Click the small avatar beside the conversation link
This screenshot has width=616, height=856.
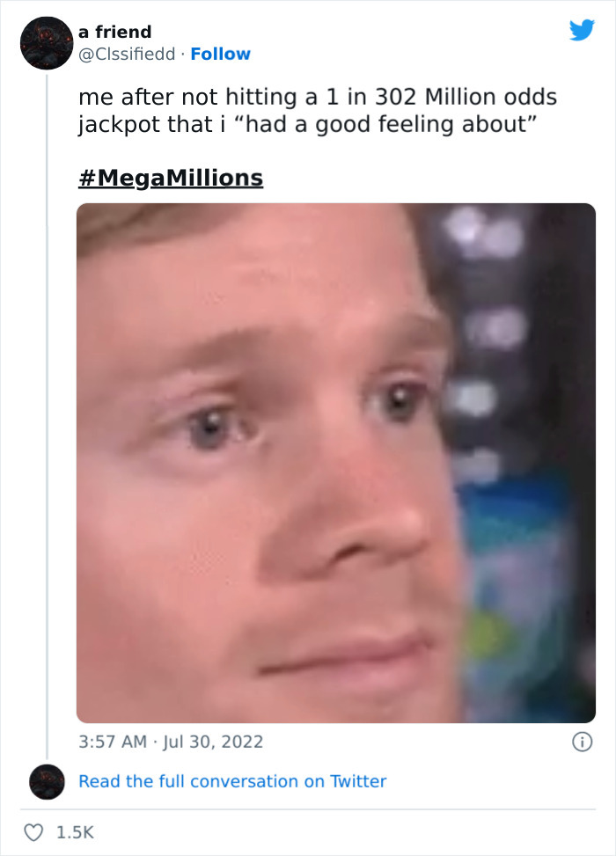(47, 781)
